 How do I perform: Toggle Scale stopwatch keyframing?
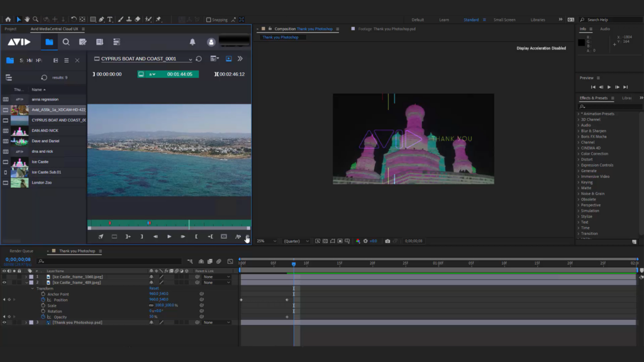(x=43, y=305)
